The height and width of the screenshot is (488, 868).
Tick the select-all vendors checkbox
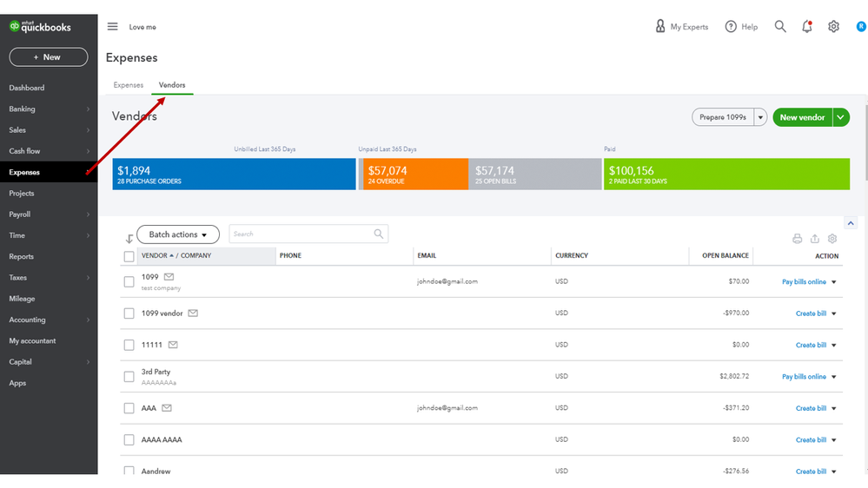(129, 256)
